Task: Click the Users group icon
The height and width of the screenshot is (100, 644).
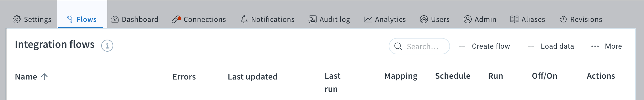Action: tap(424, 19)
